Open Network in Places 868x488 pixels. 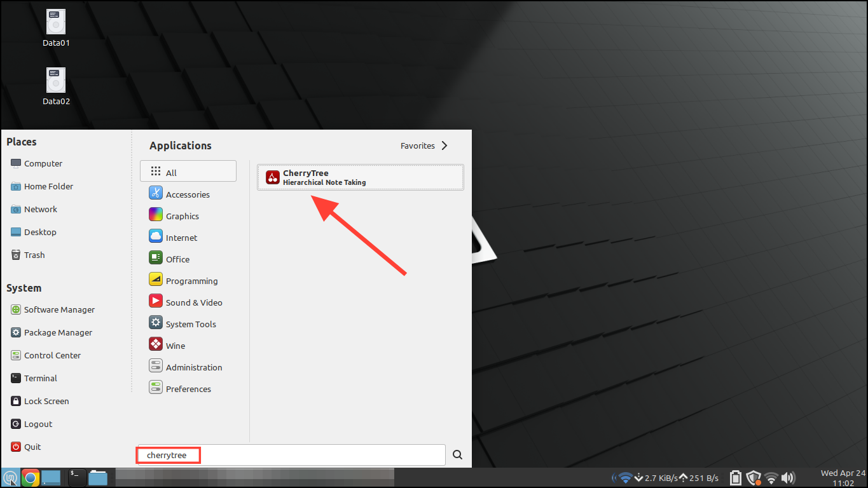[x=34, y=209]
